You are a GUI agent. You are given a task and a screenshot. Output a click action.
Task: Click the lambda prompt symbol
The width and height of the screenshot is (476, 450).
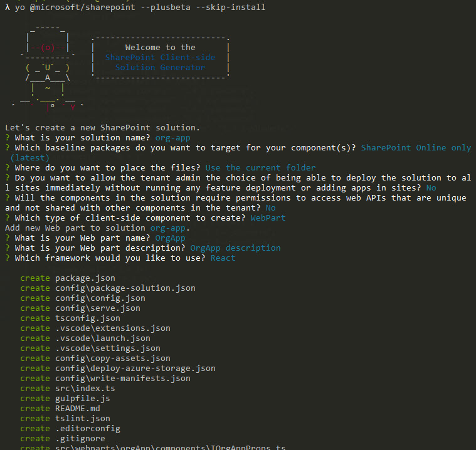click(x=8, y=7)
